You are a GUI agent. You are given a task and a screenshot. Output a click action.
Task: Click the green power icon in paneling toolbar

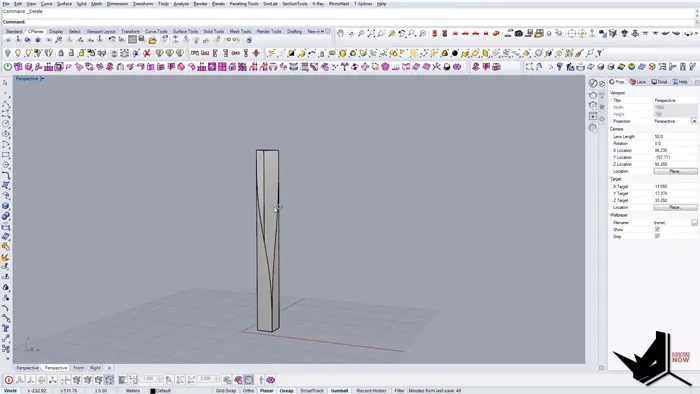coord(8,67)
